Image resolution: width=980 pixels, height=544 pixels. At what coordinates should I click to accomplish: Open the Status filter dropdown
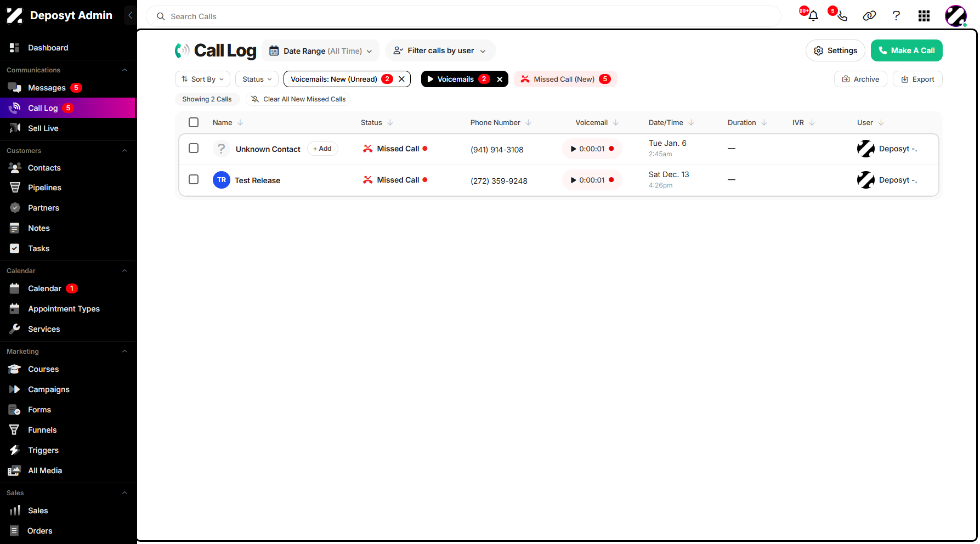[257, 79]
